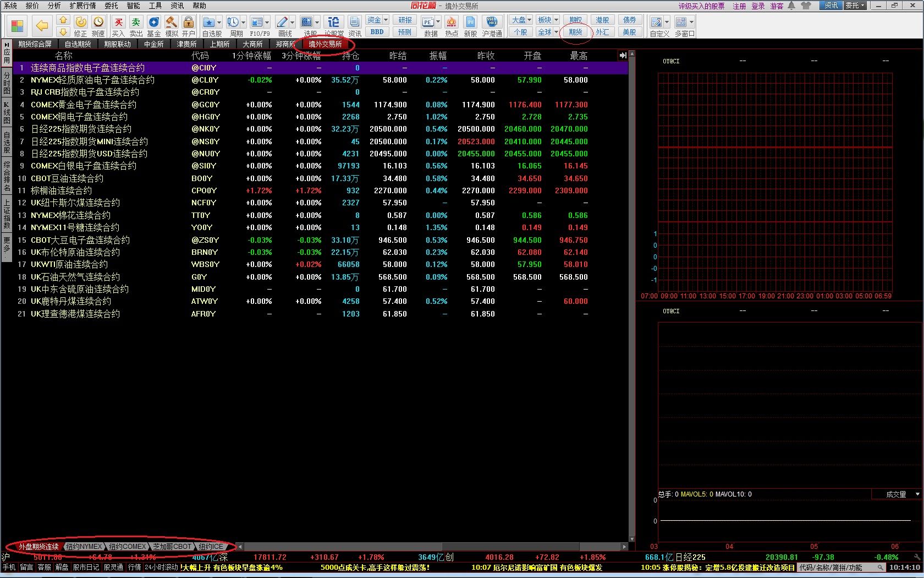Expand the 画线 dropdown arrow

pyautogui.click(x=292, y=23)
